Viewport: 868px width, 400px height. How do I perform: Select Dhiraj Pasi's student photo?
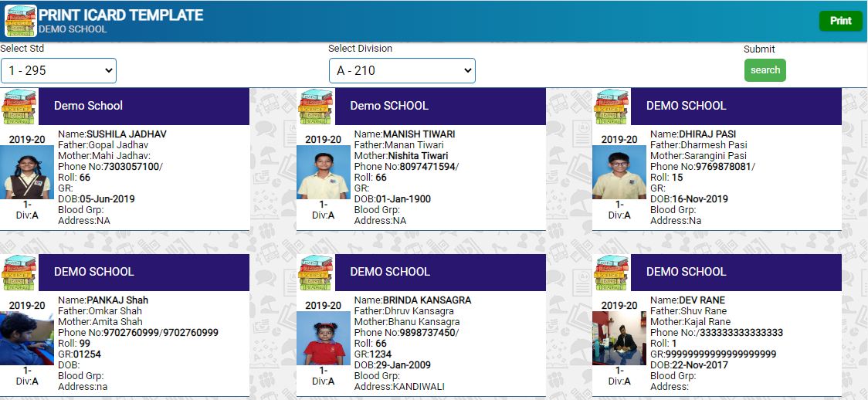point(619,172)
